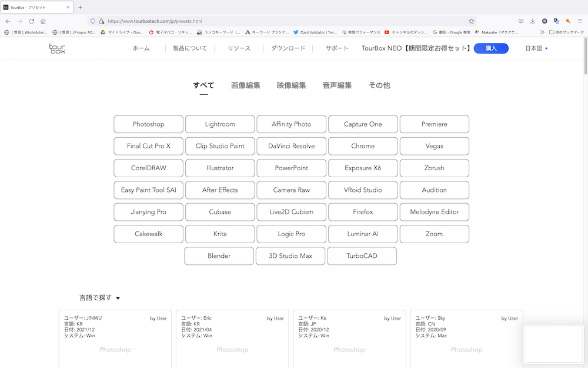Open a new tab with the plus icon
588x368 pixels.
point(80,7)
